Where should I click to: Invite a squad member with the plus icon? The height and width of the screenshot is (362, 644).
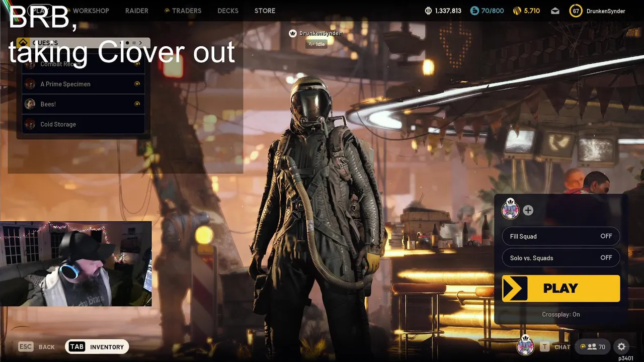coord(528,210)
